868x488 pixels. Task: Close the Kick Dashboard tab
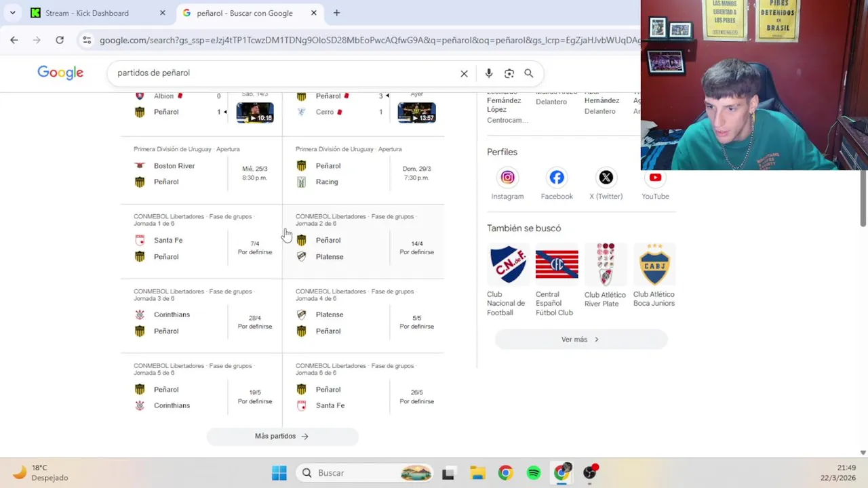coord(162,13)
